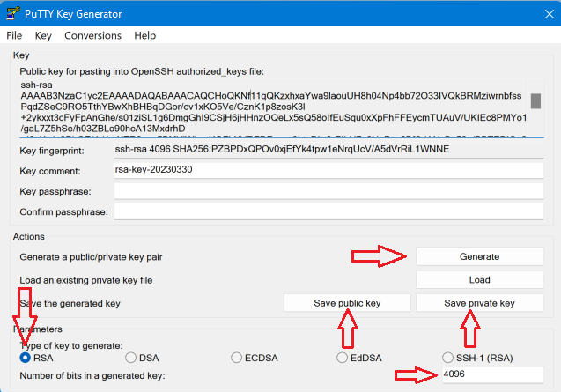561x392 pixels.
Task: Click the Key comment field
Action: (x=328, y=170)
